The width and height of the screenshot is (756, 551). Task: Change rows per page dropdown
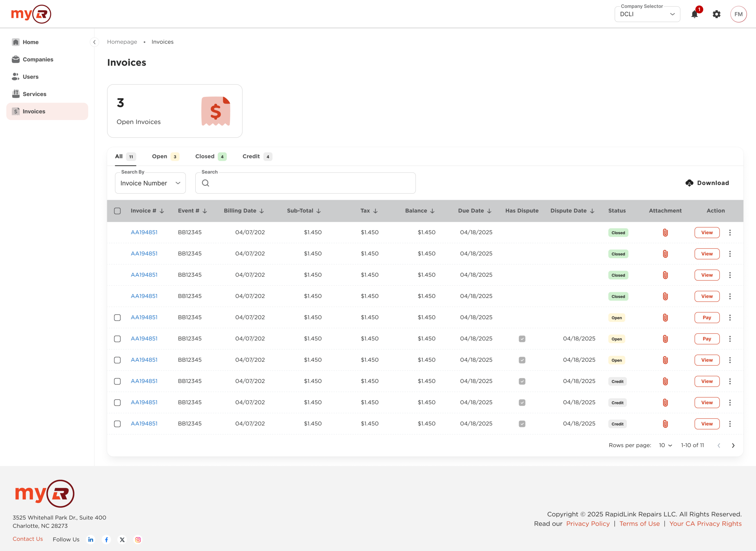(x=665, y=445)
